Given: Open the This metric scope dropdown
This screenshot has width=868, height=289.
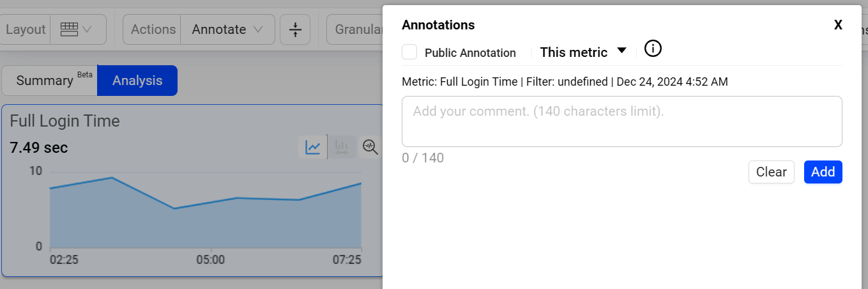Looking at the screenshot, I should (x=583, y=52).
